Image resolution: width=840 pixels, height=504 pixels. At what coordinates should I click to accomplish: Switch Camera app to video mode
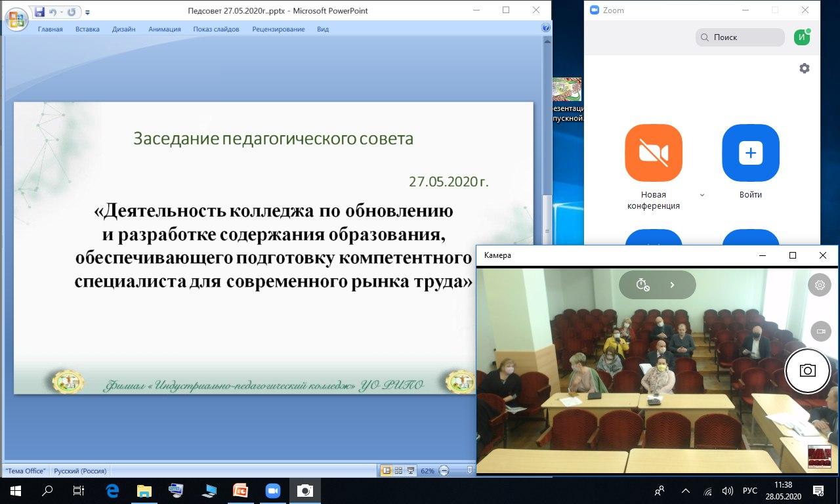click(x=820, y=331)
